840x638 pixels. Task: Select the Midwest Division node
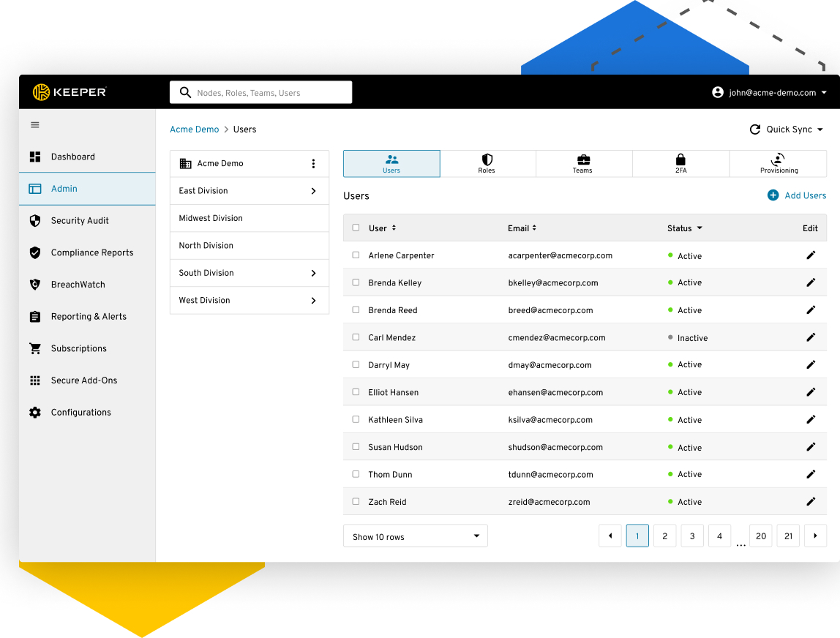click(249, 218)
